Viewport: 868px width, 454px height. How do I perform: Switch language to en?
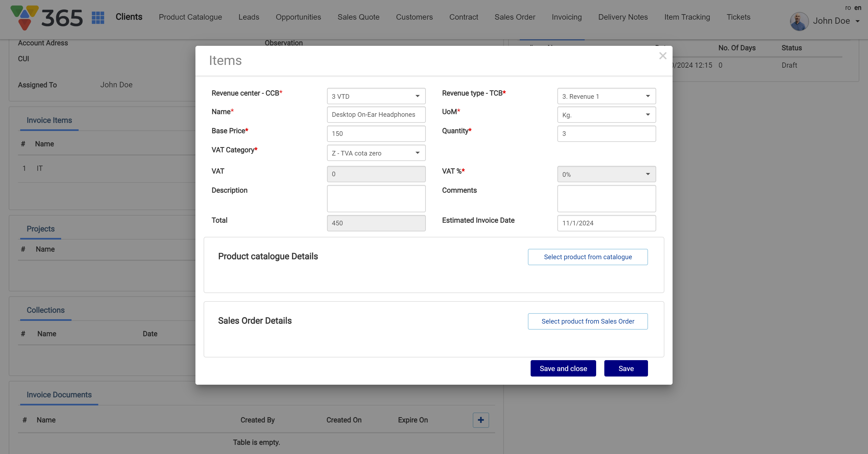tap(858, 8)
